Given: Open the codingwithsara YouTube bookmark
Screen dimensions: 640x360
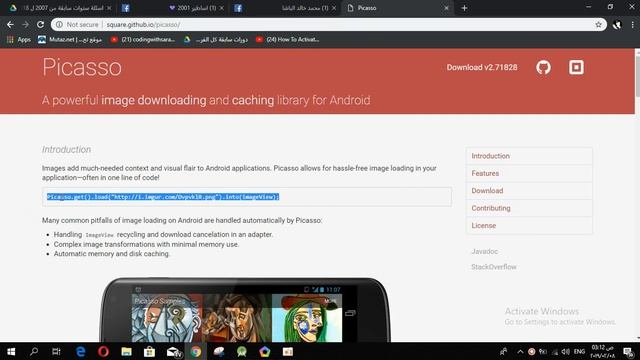Looking at the screenshot, I should coord(143,40).
